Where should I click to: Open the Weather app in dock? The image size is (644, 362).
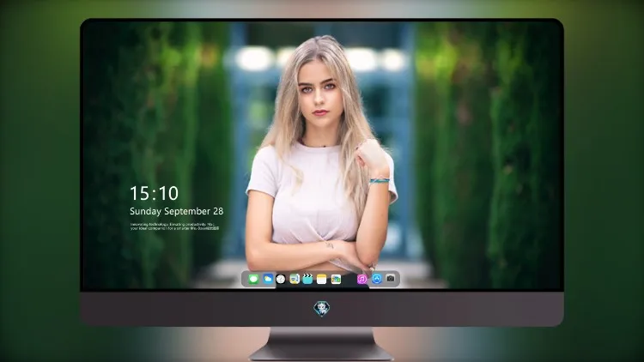click(x=268, y=280)
